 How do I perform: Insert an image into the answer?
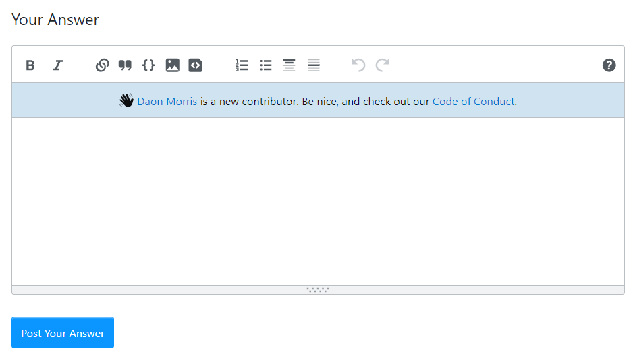click(x=172, y=65)
